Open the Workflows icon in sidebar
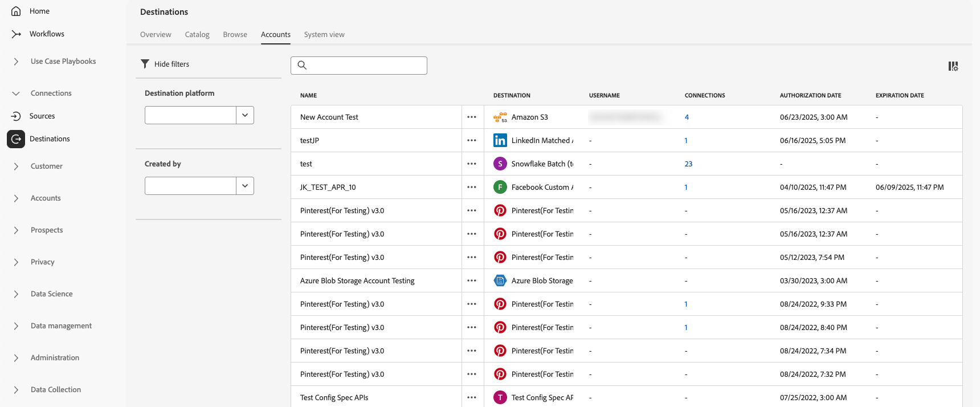The width and height of the screenshot is (980, 407). [x=16, y=34]
